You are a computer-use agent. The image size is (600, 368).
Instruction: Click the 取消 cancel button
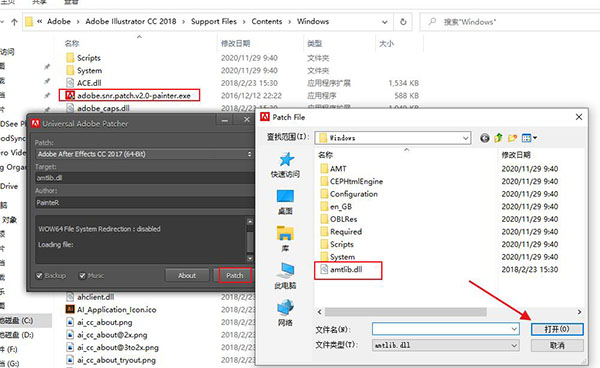click(x=557, y=345)
